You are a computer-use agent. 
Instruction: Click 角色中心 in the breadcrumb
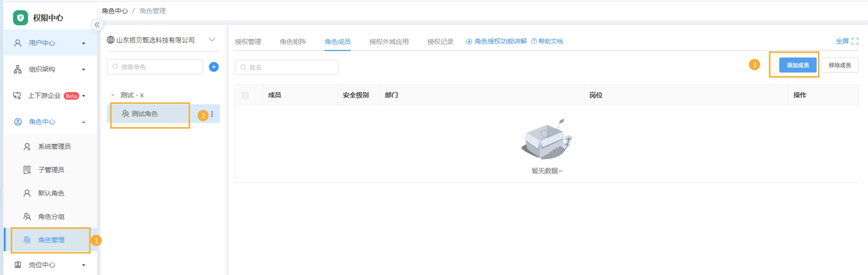115,11
